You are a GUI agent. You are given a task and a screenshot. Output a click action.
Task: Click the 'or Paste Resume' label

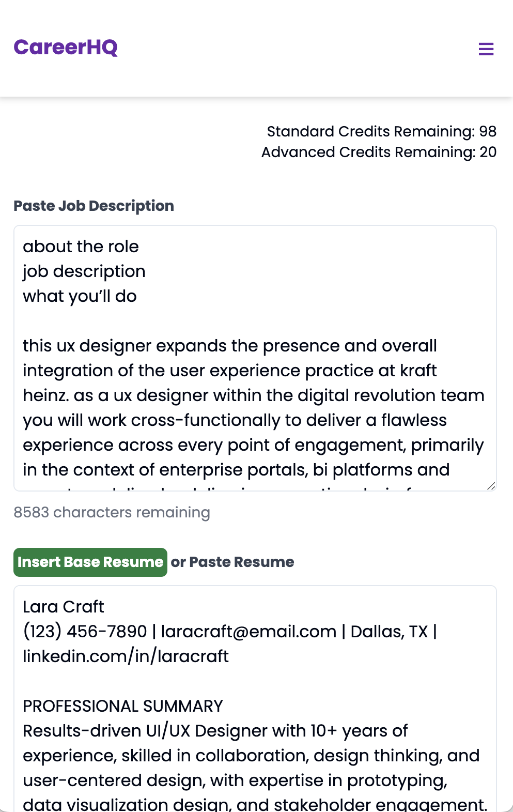tap(232, 562)
